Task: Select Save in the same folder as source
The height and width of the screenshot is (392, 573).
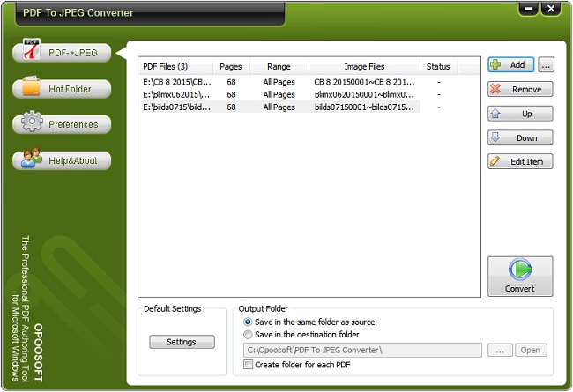Action: click(309, 322)
